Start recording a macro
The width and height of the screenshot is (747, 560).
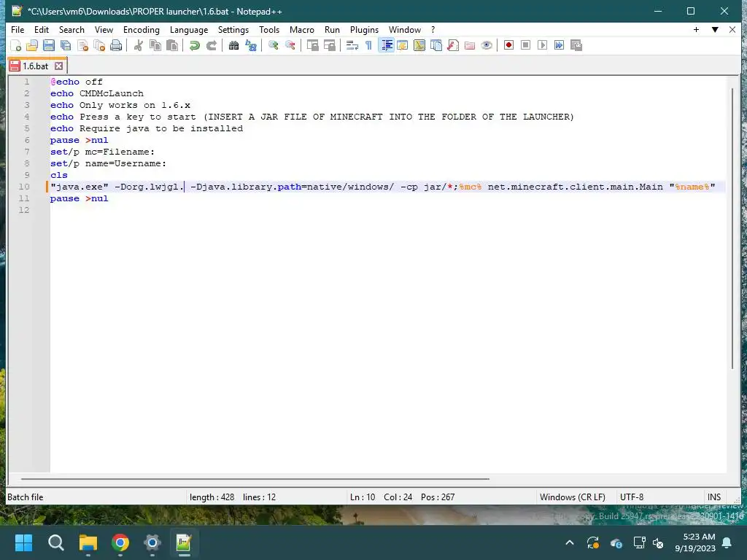pos(508,45)
